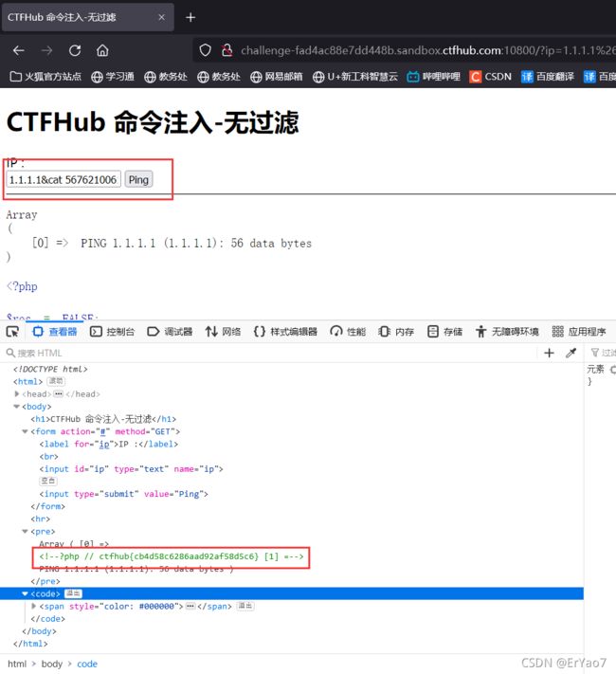Click the overflow badge on span element
The image size is (616, 674).
coord(245,606)
